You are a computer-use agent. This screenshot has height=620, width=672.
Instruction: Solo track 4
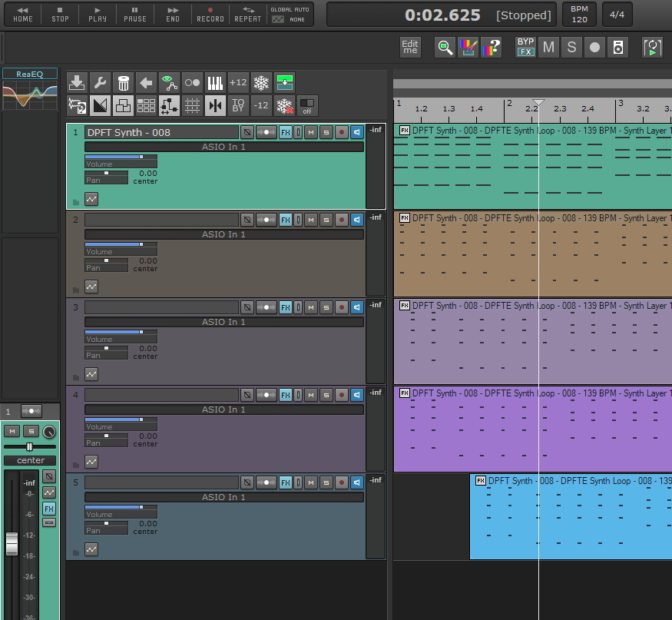point(326,395)
